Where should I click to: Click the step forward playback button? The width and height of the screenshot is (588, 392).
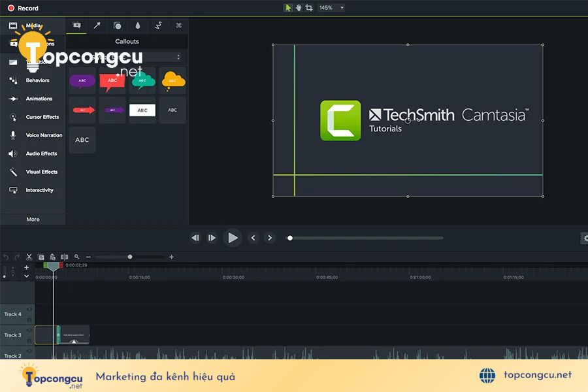(x=212, y=238)
